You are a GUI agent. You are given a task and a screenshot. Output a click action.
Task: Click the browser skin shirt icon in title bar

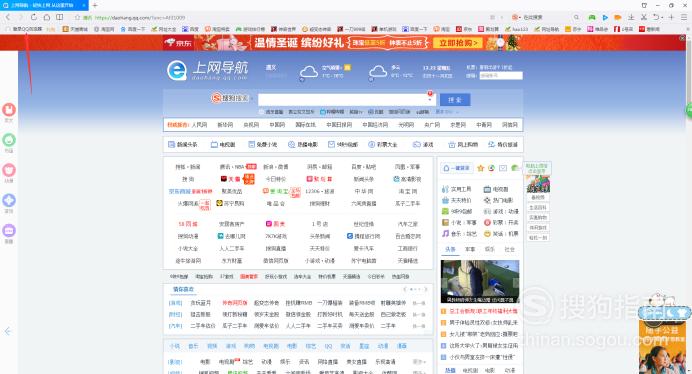[644, 5]
